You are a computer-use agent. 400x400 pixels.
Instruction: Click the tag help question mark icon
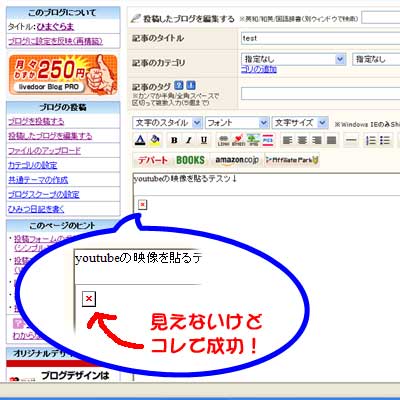pos(179,85)
